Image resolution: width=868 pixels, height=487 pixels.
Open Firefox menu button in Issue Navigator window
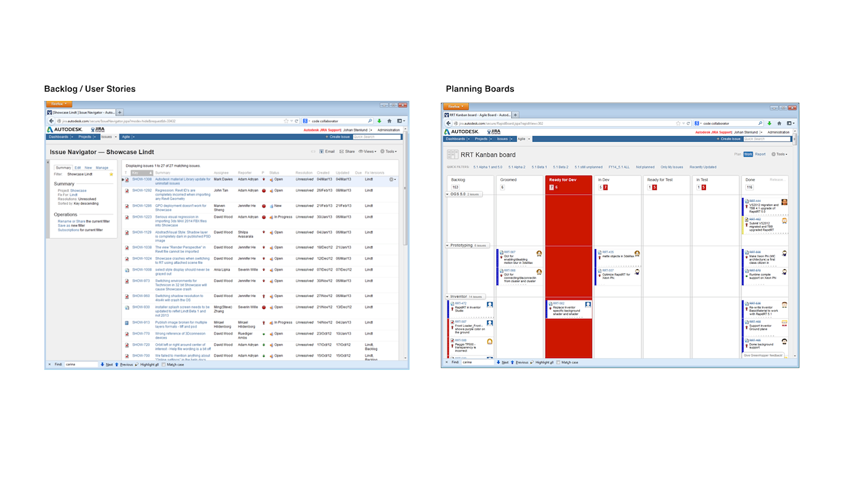[58, 104]
